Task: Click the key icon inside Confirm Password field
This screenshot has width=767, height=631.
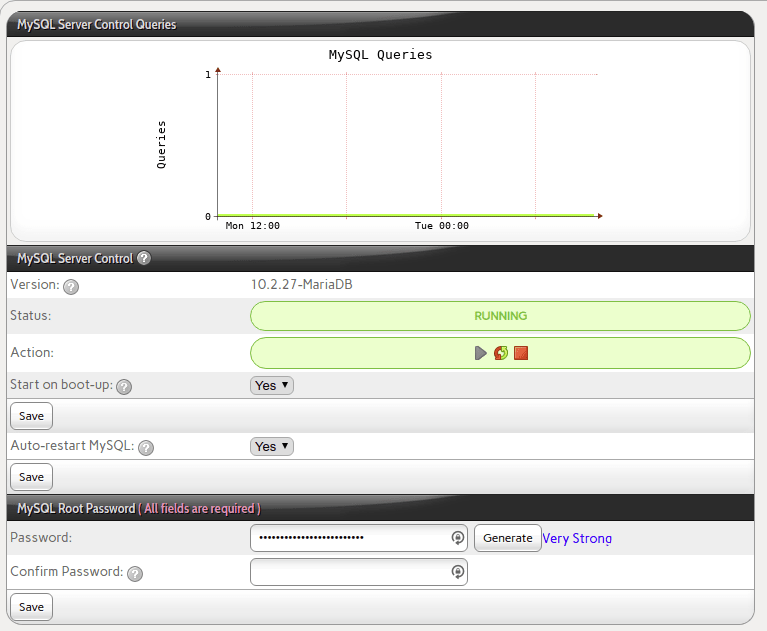Action: 457,571
